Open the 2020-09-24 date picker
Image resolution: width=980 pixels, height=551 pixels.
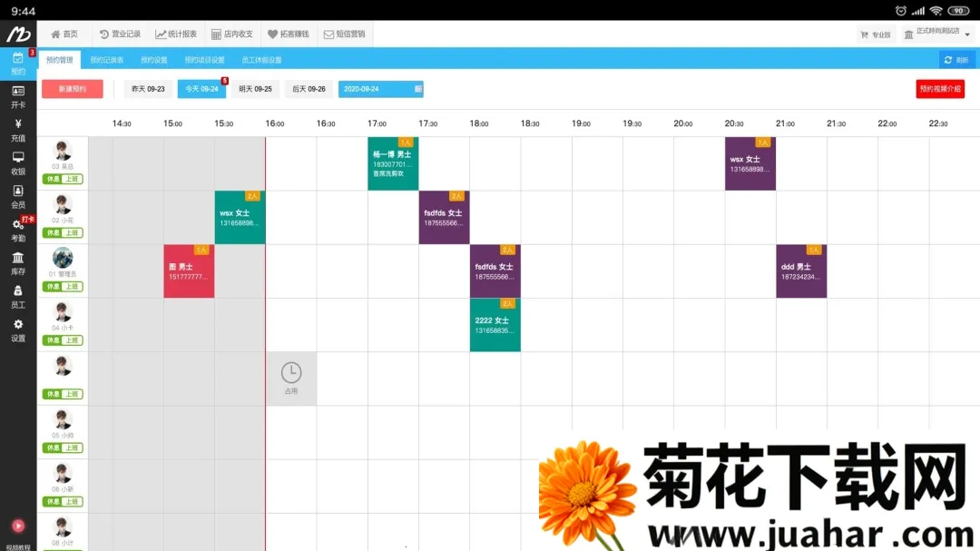pos(380,89)
